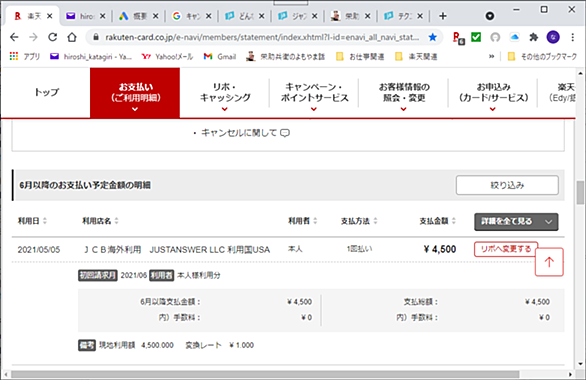Sort by 利用者 column arrows

pos(315,221)
